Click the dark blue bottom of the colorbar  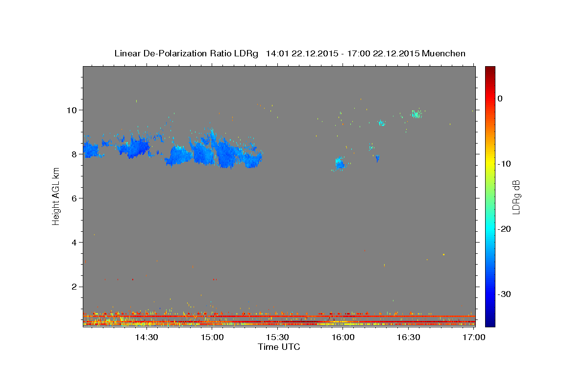pos(490,322)
